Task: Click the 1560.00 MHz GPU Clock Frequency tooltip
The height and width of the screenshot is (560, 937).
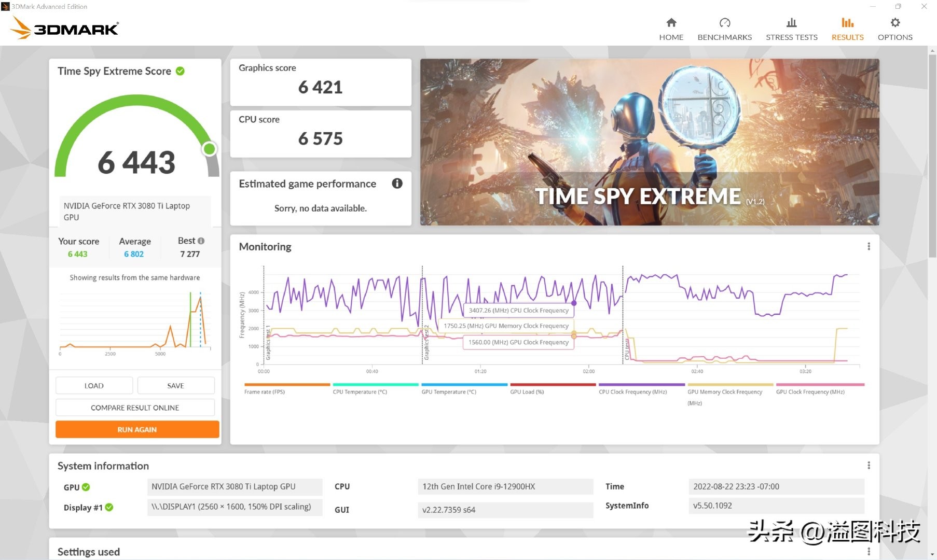Action: 519,342
